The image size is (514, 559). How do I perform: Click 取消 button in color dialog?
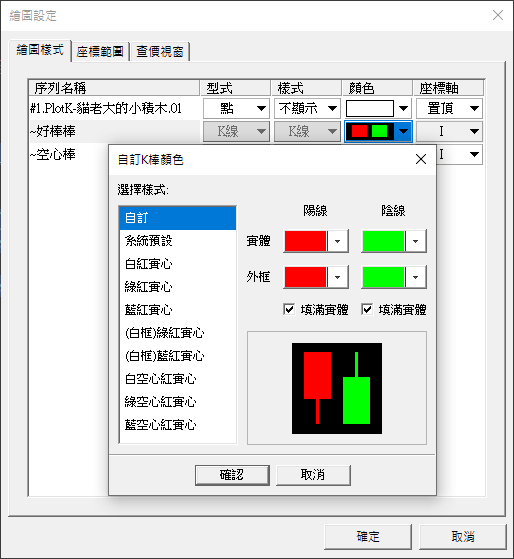pyautogui.click(x=313, y=475)
